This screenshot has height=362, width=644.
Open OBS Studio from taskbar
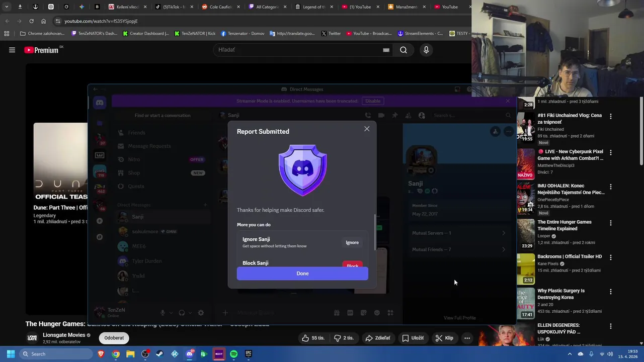[x=145, y=354]
